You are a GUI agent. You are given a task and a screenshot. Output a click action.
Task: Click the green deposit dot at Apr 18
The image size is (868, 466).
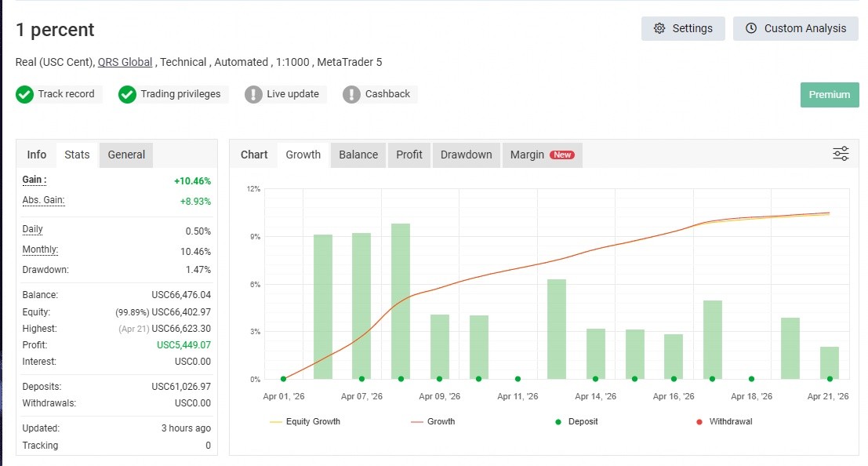point(751,379)
